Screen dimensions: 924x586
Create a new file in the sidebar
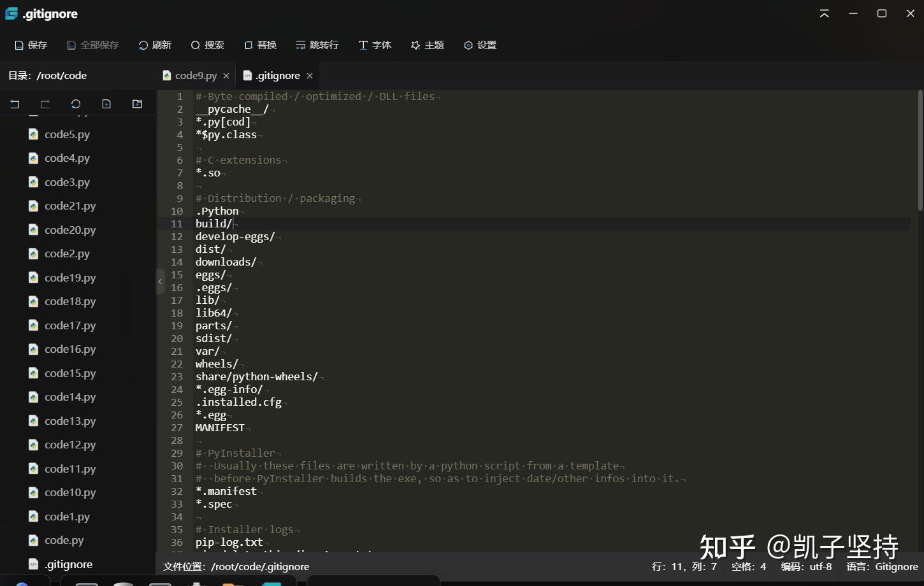[106, 104]
